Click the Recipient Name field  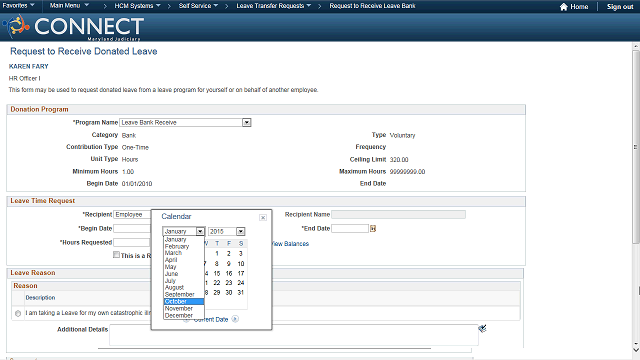pyautogui.click(x=398, y=215)
